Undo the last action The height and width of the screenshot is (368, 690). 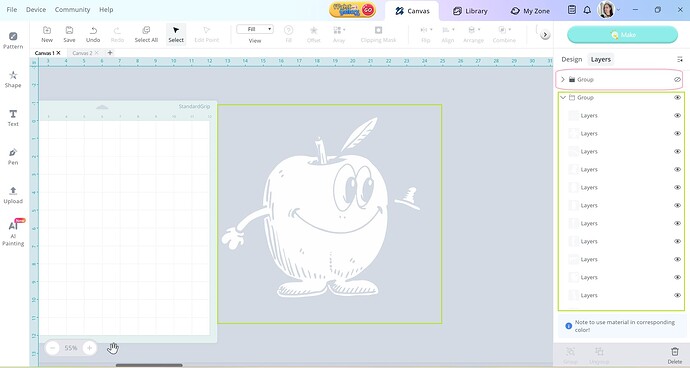click(93, 34)
